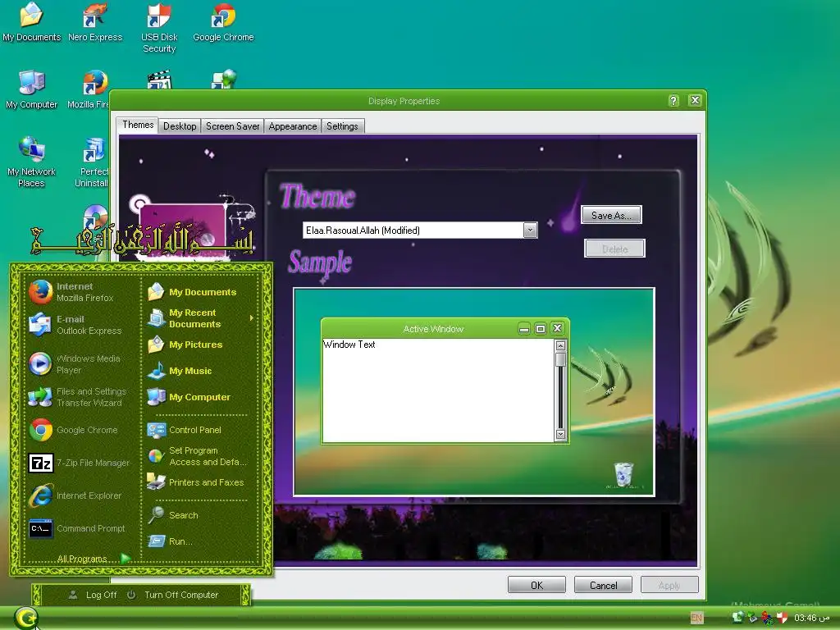Open Command Prompt icon
Viewport: 840px width, 630px height.
pyautogui.click(x=41, y=528)
